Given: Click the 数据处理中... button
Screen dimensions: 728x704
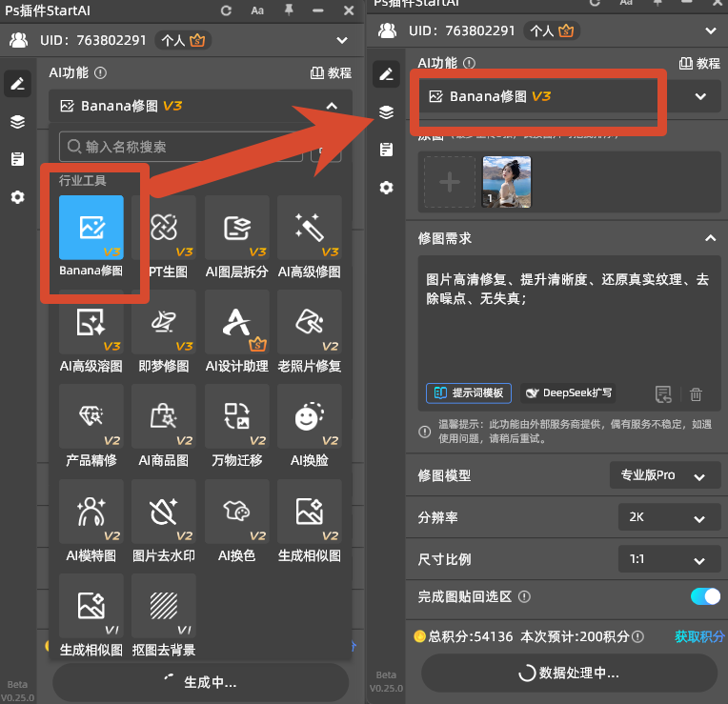Looking at the screenshot, I should coord(569,673).
